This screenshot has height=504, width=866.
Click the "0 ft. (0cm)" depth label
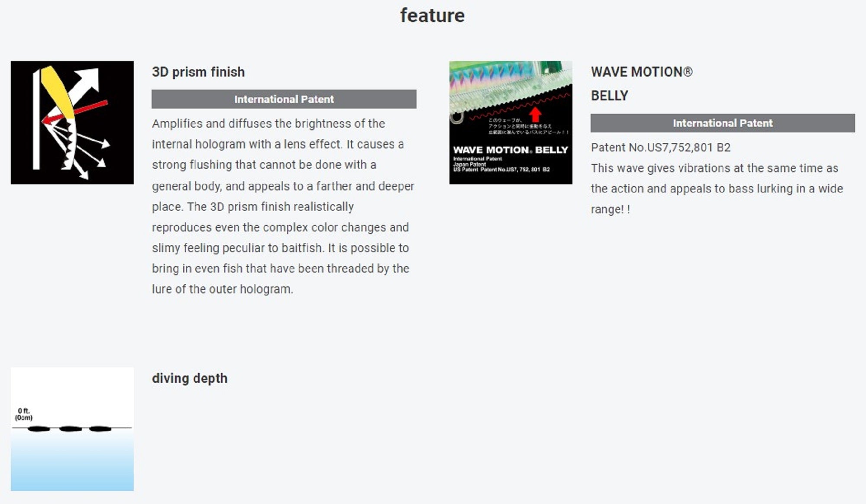tap(24, 414)
